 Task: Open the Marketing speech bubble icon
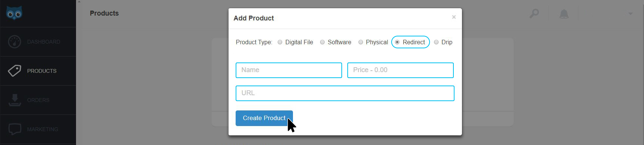pos(15,129)
